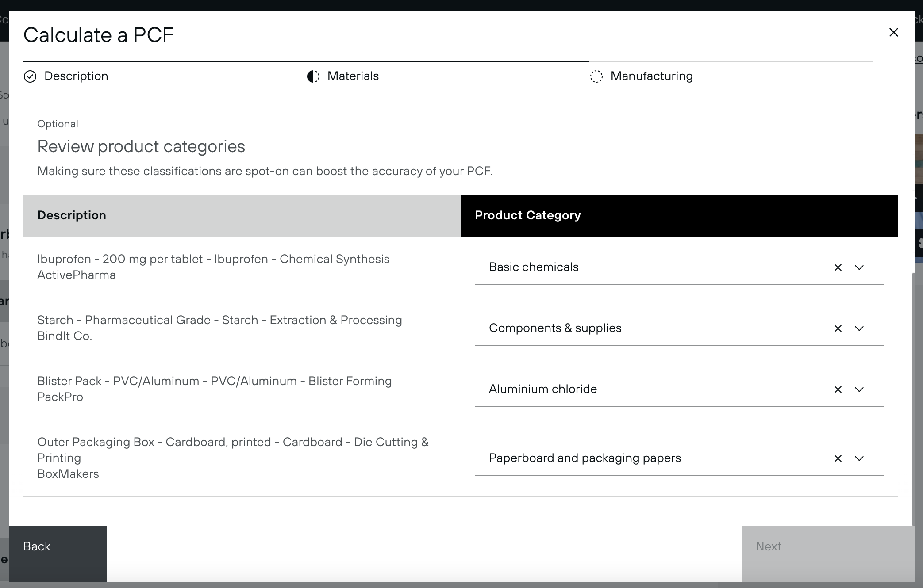Open the Aluminium chloride dropdown chevron
The width and height of the screenshot is (923, 588).
(859, 389)
